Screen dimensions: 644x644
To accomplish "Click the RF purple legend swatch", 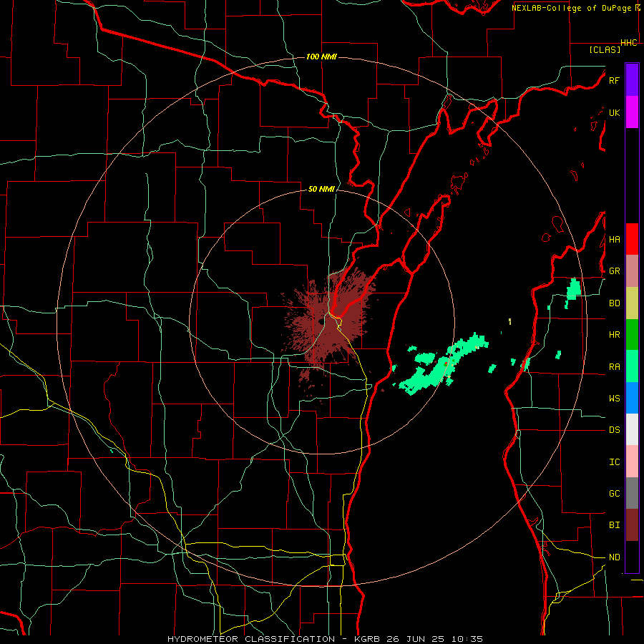I will click(x=632, y=80).
